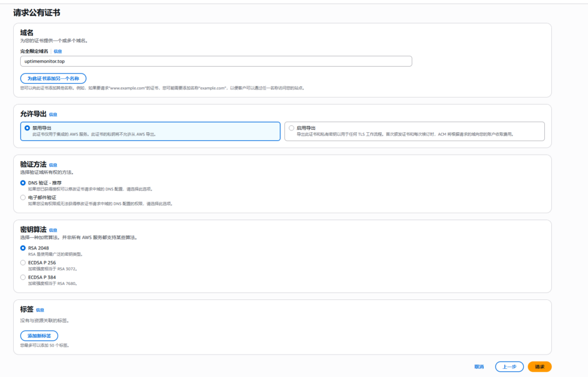The image size is (588, 377).
Task: Select ECDSA P 256 key algorithm
Action: 23,262
